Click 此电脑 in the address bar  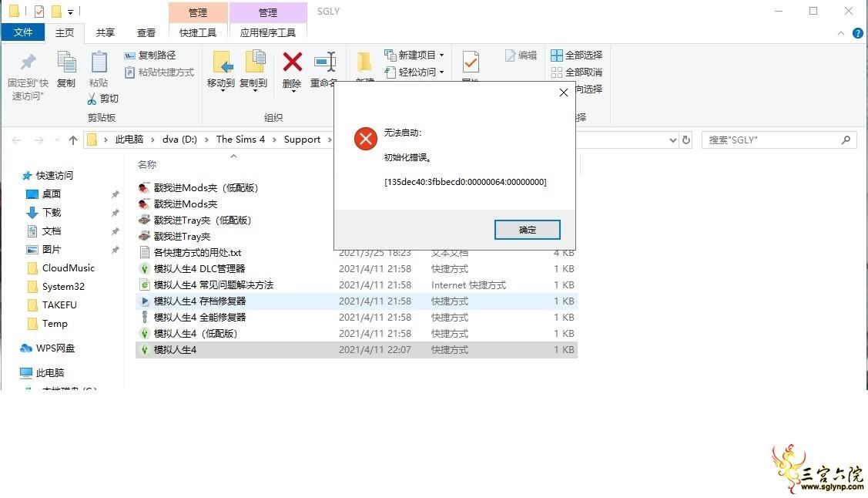(x=129, y=140)
